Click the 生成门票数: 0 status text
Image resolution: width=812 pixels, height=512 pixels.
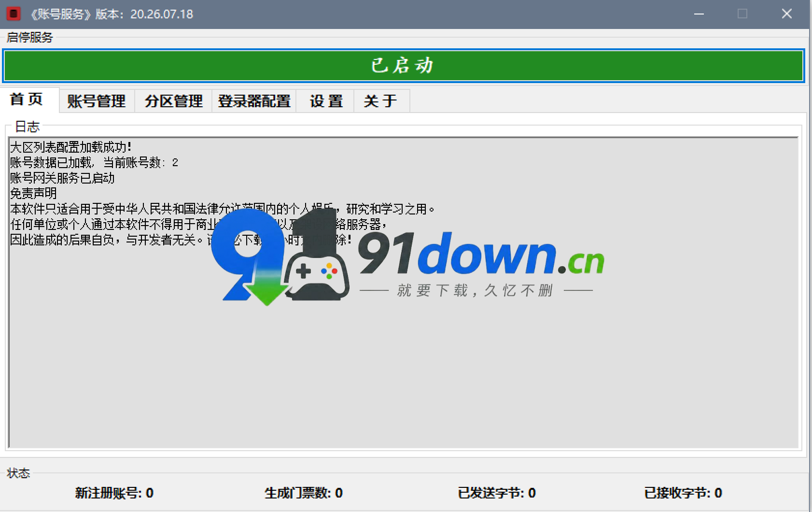pos(304,493)
